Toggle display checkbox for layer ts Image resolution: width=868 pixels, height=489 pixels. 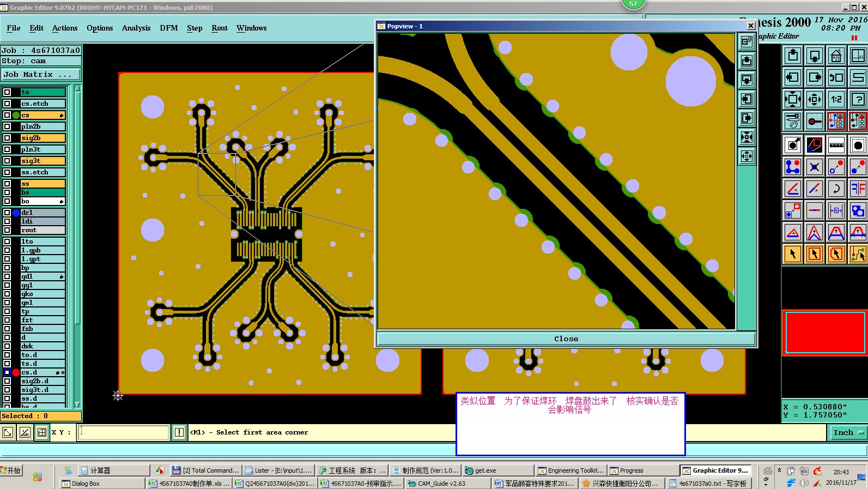pos(7,92)
